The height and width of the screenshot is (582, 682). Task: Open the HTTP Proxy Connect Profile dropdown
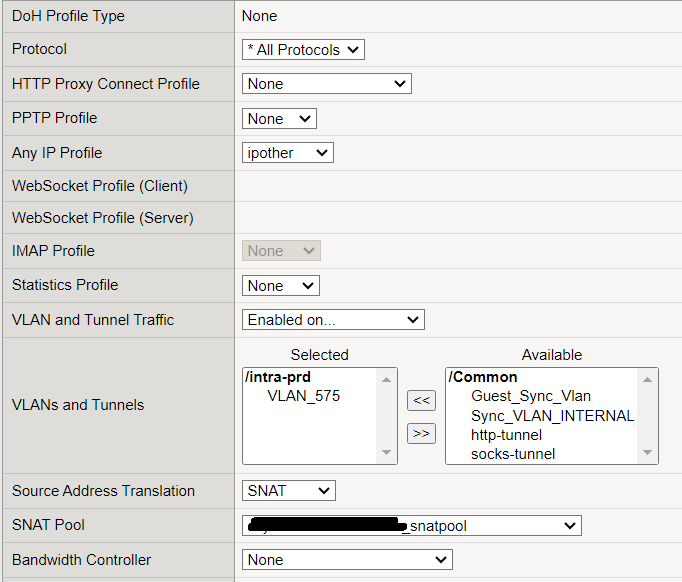(x=326, y=84)
